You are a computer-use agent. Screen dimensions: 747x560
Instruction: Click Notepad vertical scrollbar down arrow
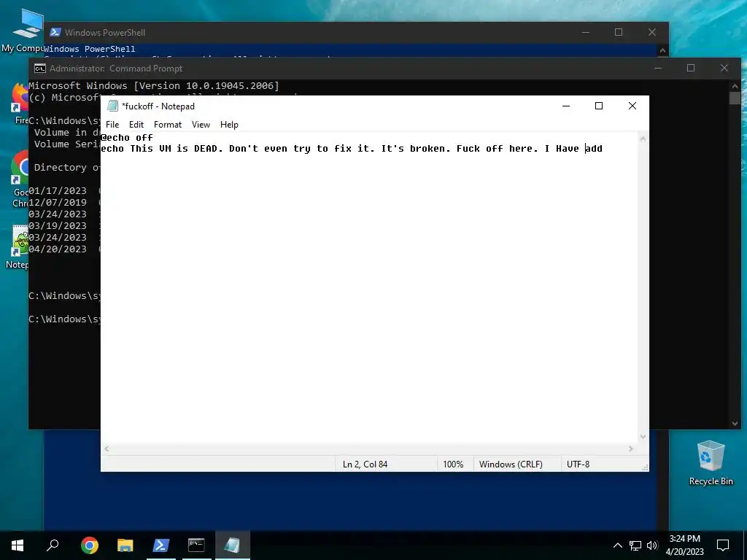(x=643, y=436)
